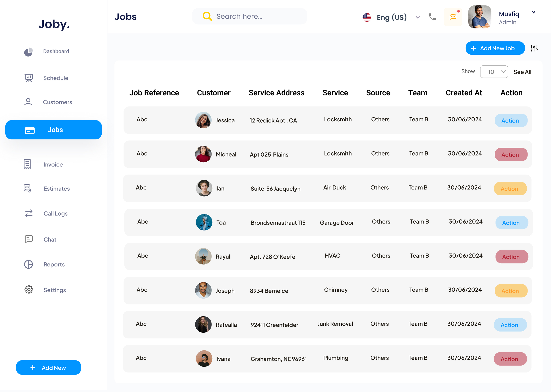This screenshot has width=551, height=392.
Task: Click the Schedule presentation board icon
Action: pos(29,78)
